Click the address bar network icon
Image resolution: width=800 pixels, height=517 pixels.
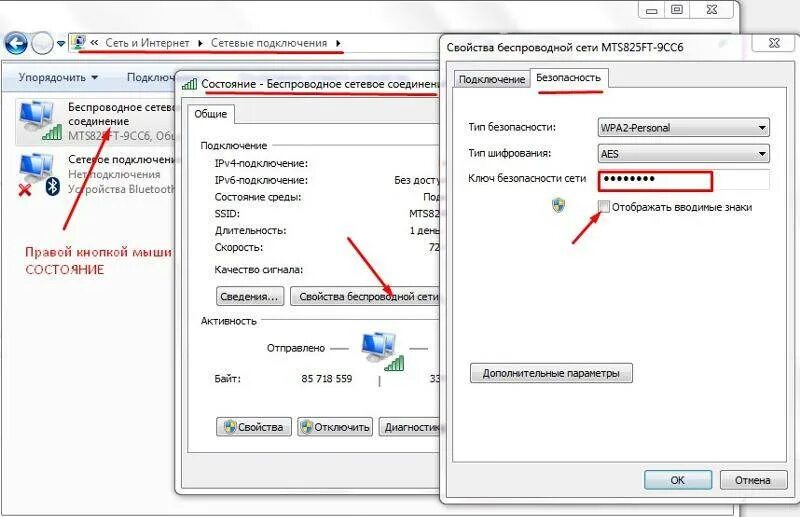78,42
